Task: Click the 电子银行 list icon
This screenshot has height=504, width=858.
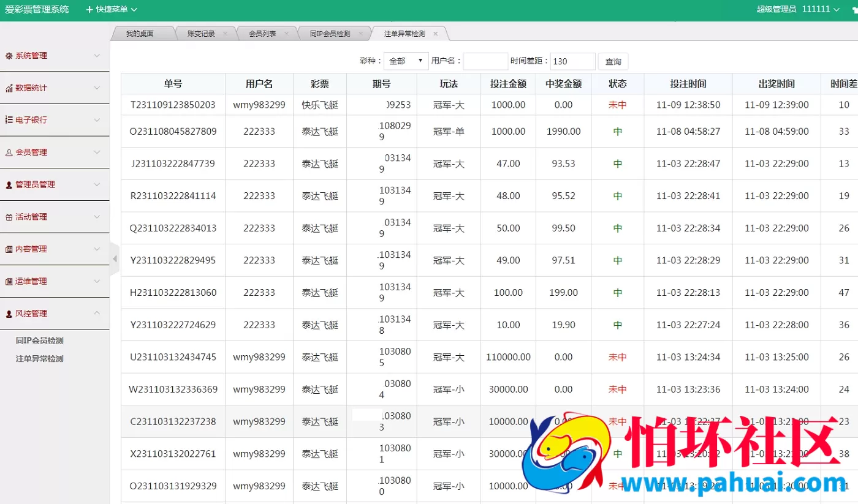Action: 9,120
